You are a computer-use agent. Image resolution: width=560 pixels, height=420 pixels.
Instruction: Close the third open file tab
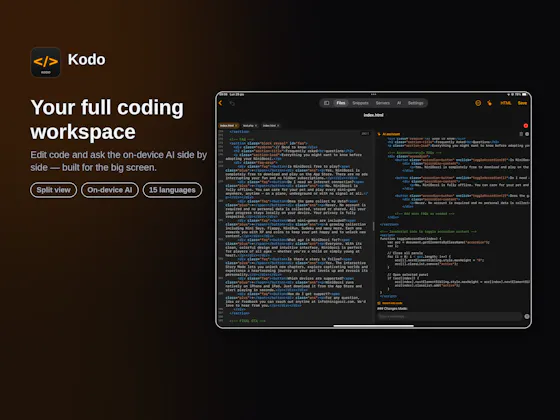coord(278,126)
